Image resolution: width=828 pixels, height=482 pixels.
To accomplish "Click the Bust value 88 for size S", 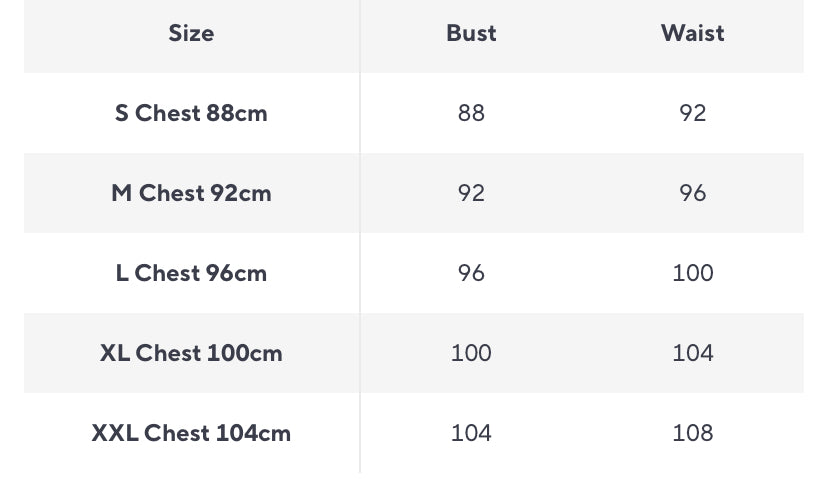I will [x=471, y=113].
